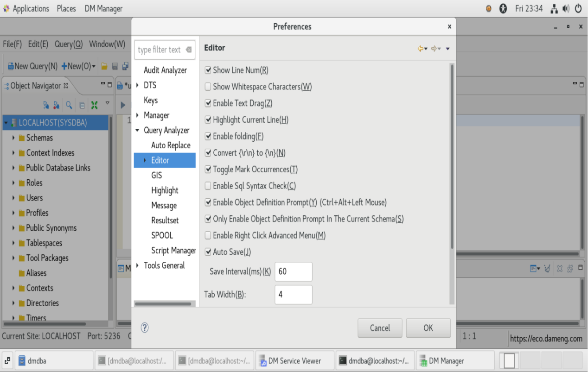Open the File(F) menu
Viewport: 588px width, 372px height.
click(x=13, y=44)
